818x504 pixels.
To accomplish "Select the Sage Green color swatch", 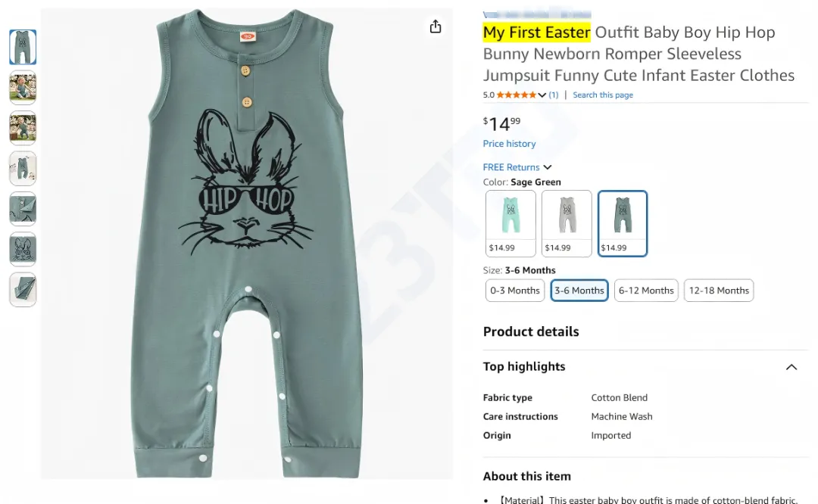I will pos(623,223).
